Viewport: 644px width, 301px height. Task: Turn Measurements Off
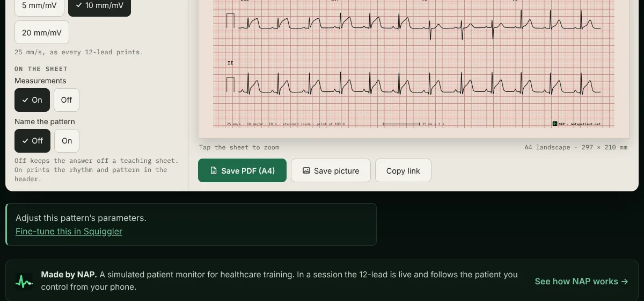[67, 100]
